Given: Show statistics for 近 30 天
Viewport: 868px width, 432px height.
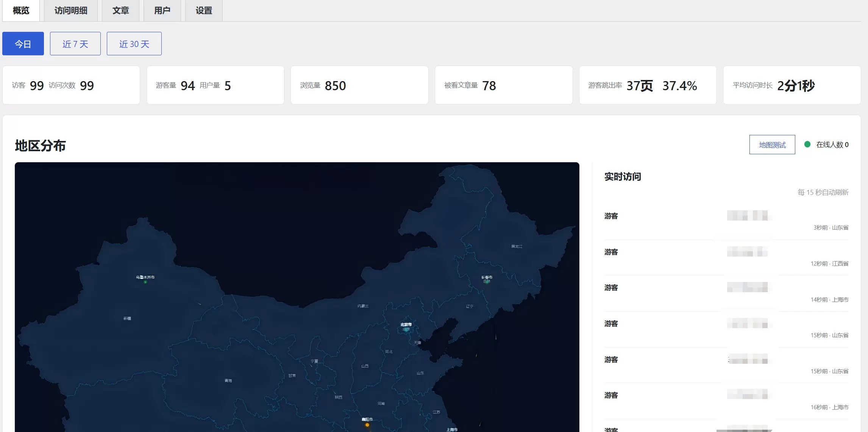Looking at the screenshot, I should point(134,44).
